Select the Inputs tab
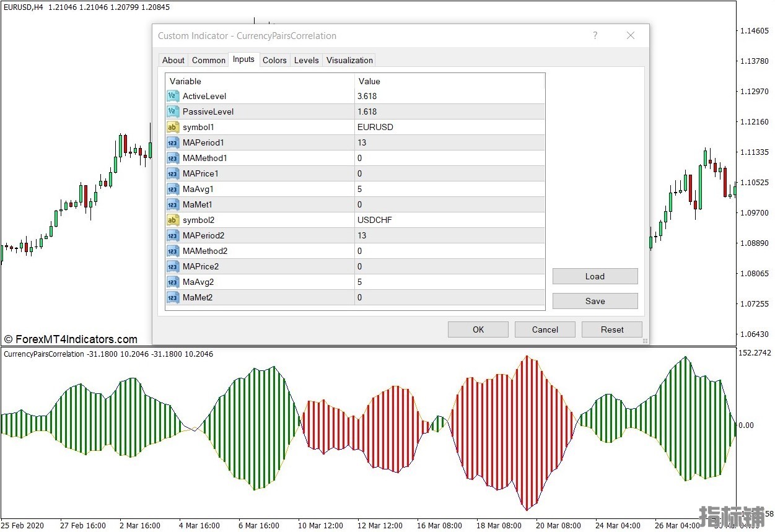Image resolution: width=775 pixels, height=532 pixels. tap(243, 59)
